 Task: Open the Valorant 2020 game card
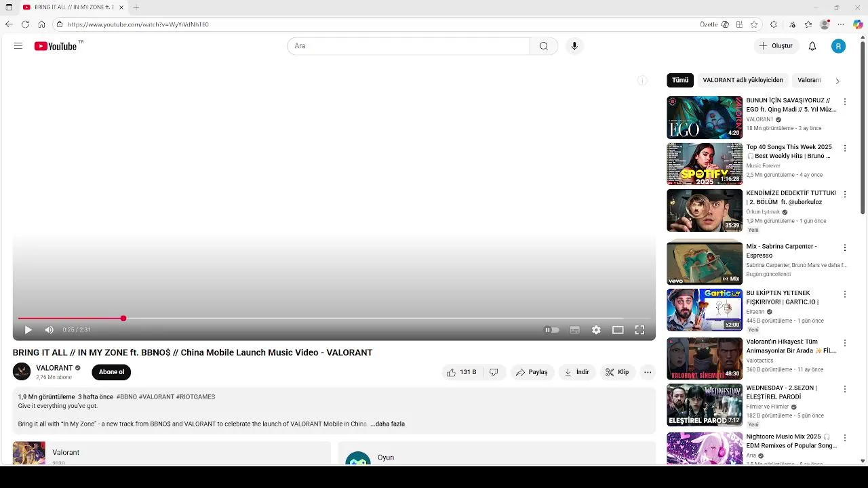pos(171,453)
